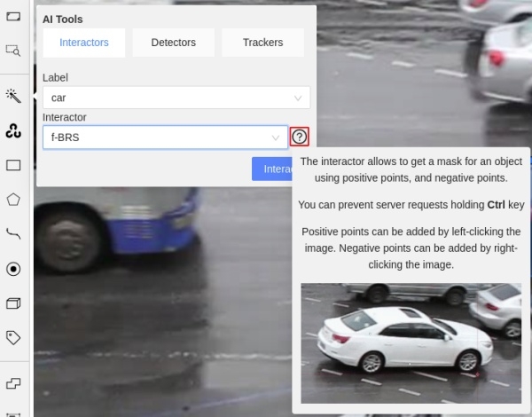Screen dimensions: 532x417
Task: Select the draw rectangle tool
Action: [13, 165]
